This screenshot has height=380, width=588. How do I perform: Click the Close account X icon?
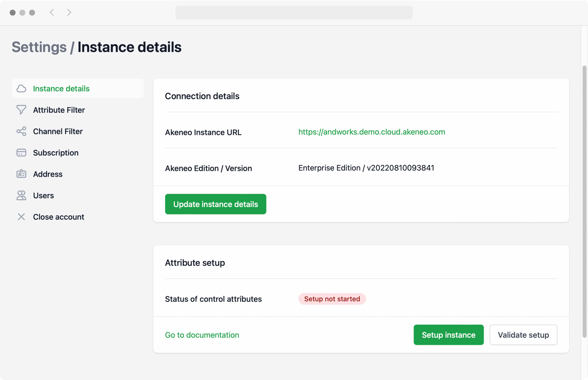coord(21,217)
